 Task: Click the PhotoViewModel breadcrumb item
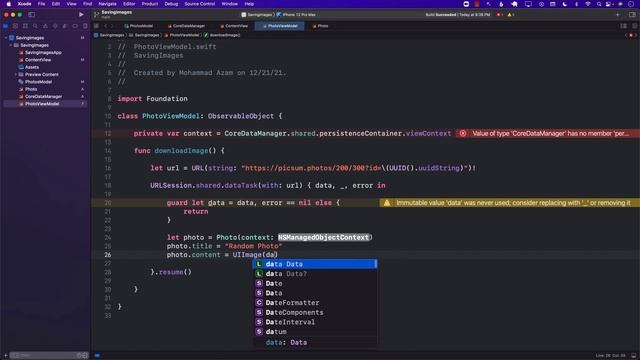[182, 35]
